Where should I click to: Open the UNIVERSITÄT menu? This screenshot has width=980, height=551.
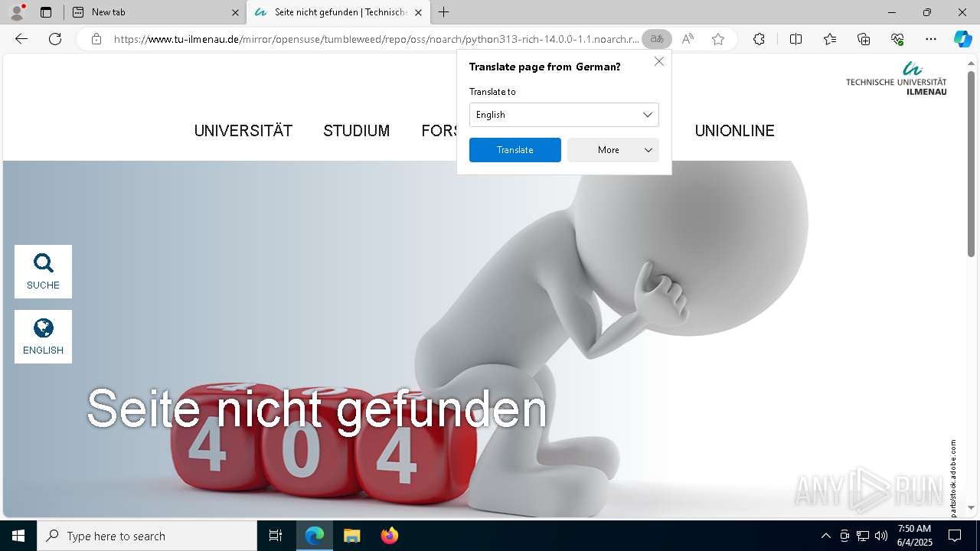(243, 131)
